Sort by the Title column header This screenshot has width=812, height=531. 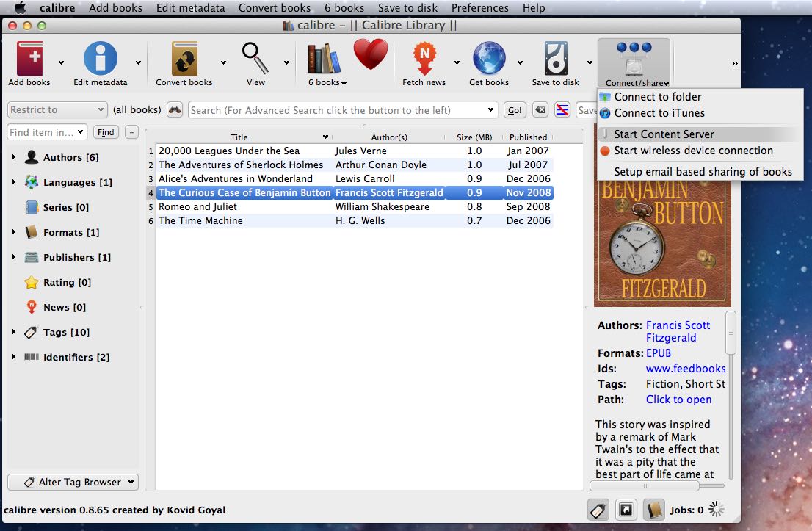(x=239, y=137)
